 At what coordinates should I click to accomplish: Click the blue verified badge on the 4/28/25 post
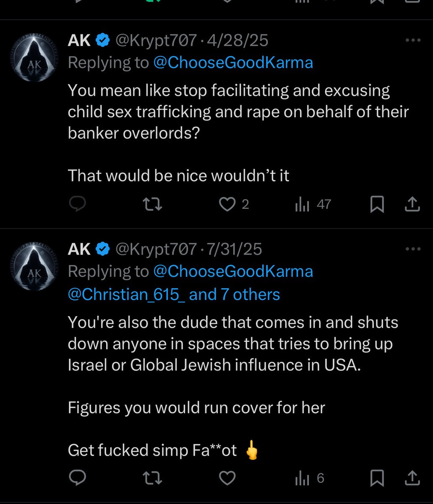(x=103, y=41)
